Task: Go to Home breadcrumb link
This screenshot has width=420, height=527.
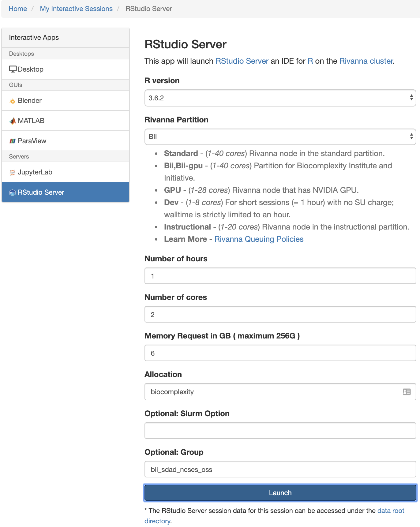Action: (x=18, y=9)
